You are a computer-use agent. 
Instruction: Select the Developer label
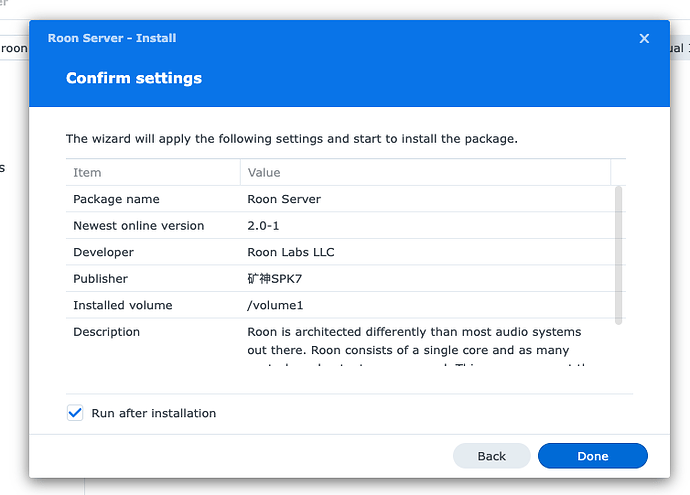(x=103, y=252)
